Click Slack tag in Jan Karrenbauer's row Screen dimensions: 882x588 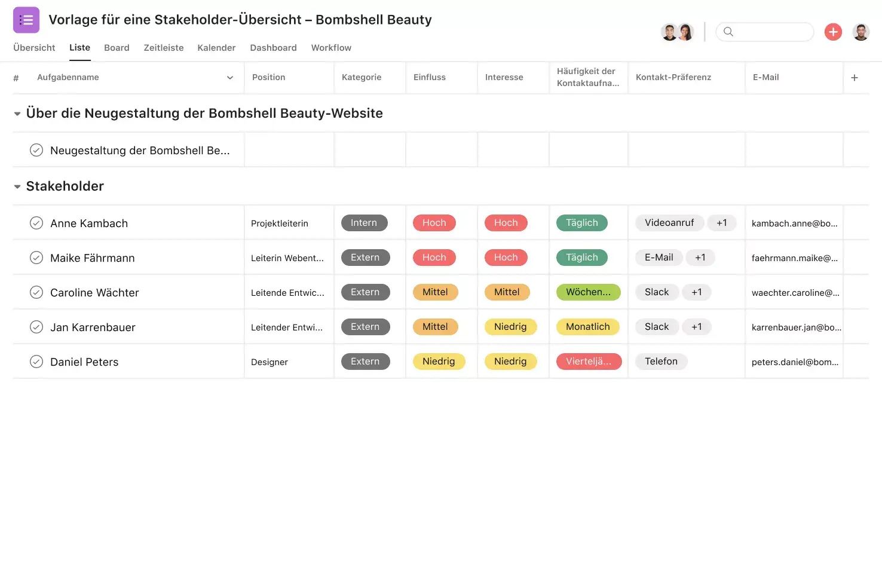coord(657,327)
